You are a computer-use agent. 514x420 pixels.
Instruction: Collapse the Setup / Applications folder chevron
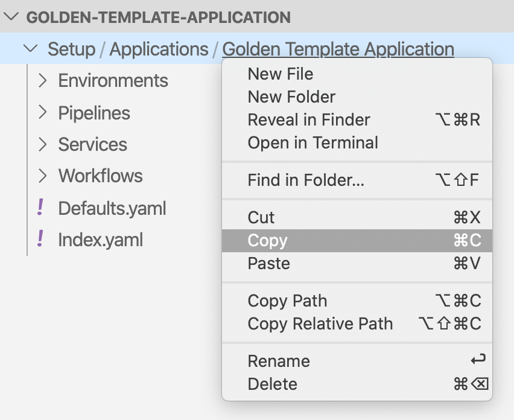[31, 48]
